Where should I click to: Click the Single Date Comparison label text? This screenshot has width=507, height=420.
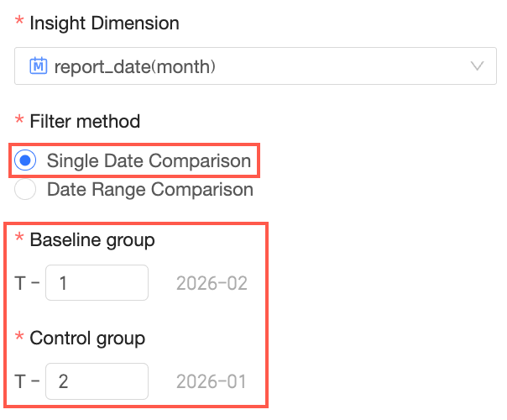[149, 160]
